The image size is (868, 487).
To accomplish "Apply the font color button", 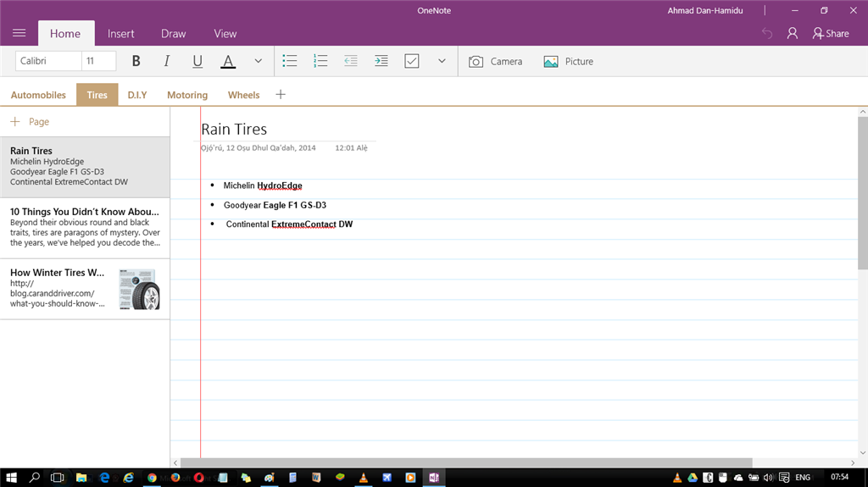I will pyautogui.click(x=227, y=61).
